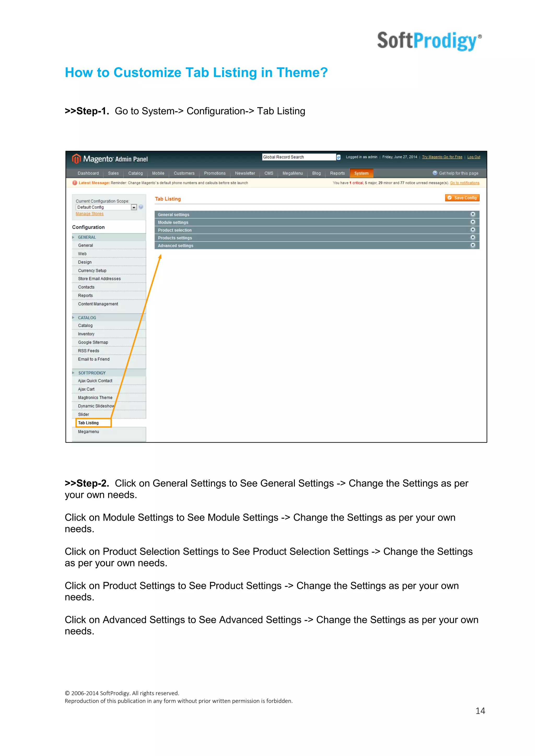The height and width of the screenshot is (756, 535).
Task: Collapse the CATALOG sidebar group
Action: coord(87,318)
